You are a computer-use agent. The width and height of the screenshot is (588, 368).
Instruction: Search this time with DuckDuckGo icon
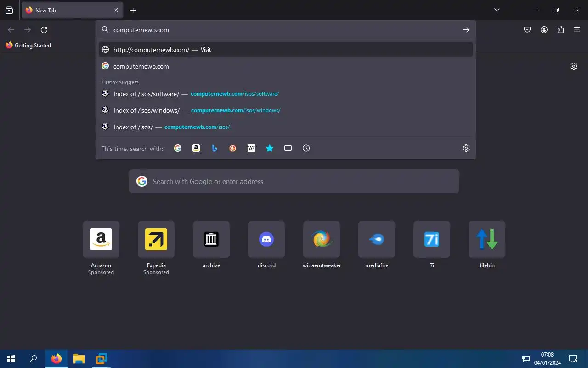[233, 148]
